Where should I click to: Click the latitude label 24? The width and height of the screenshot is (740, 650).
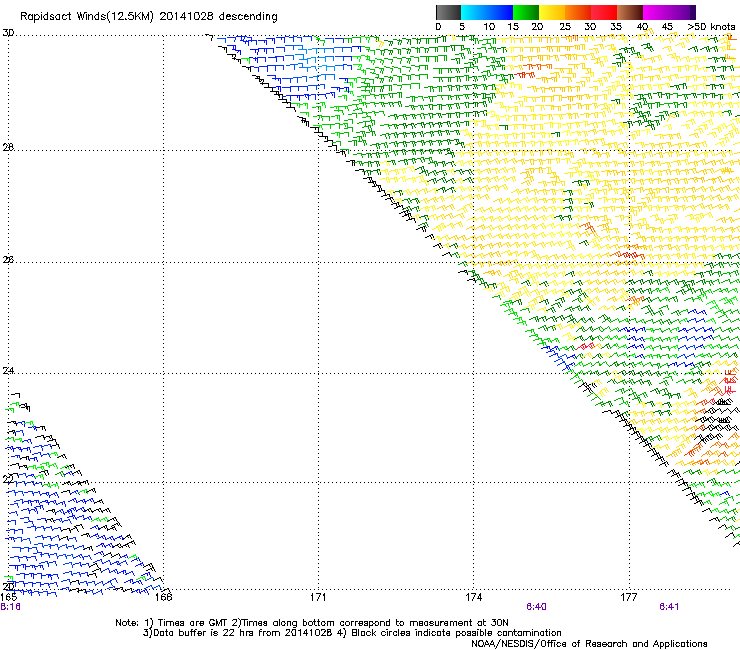[8, 371]
